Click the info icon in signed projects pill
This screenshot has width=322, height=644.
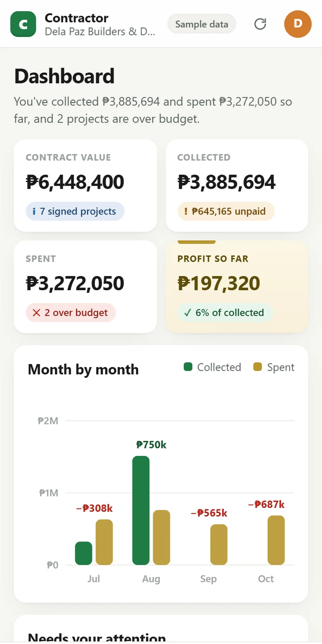pos(34,211)
